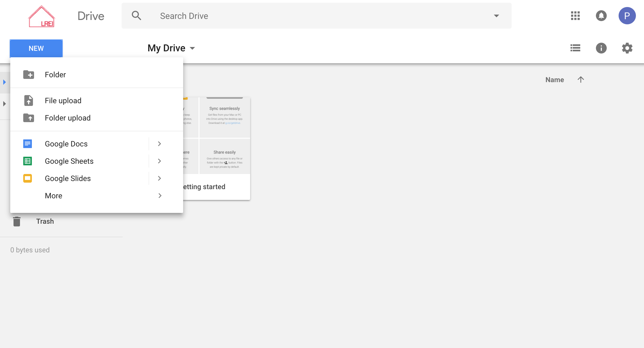The width and height of the screenshot is (644, 348).
Task: Check notifications via the bell icon
Action: coord(601,16)
